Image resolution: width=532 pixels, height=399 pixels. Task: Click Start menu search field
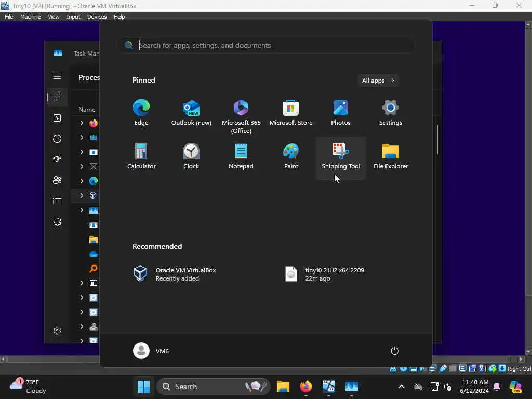(267, 45)
